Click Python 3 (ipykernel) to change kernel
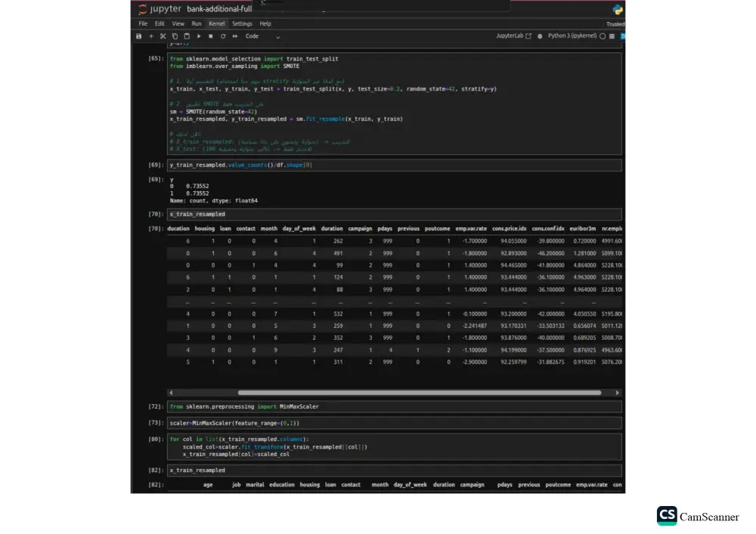 [571, 35]
